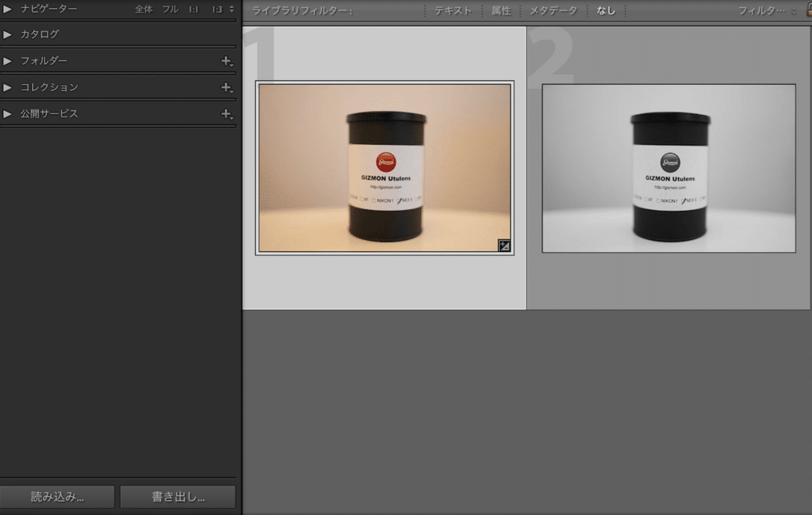Screen dimensions: 812x515
Task: Switch library filter to メタデータ
Action: point(553,11)
